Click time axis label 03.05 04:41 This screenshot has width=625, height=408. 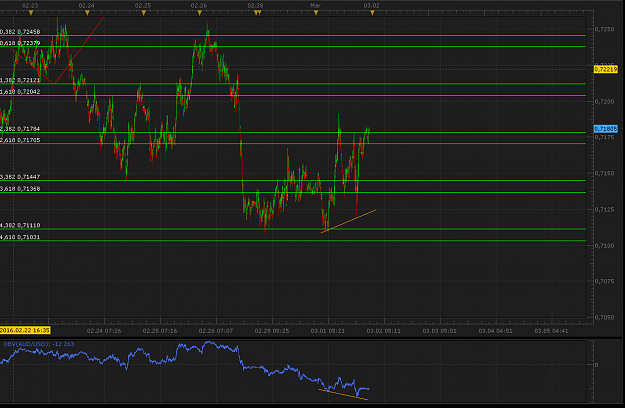551,331
